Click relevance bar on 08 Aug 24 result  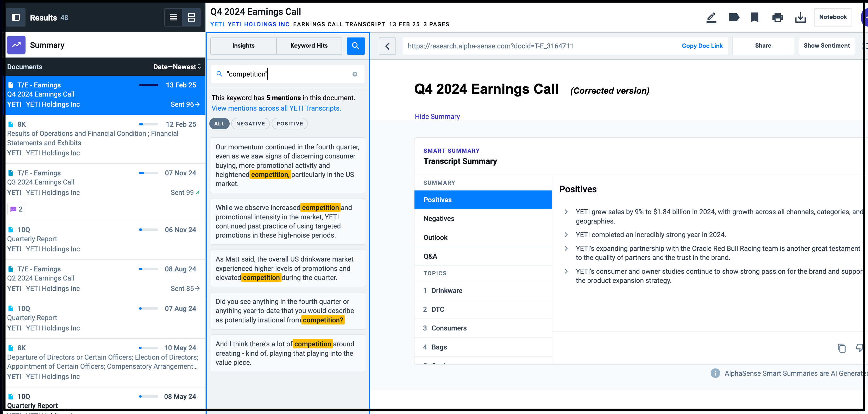tap(149, 269)
